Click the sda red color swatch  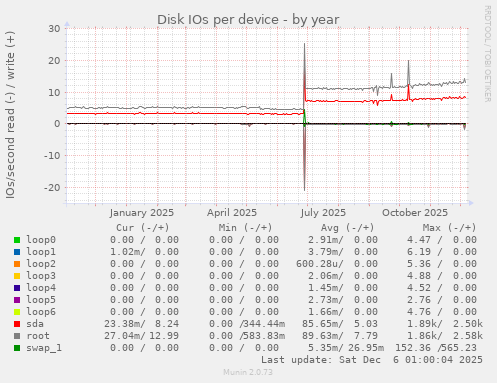coord(17,324)
